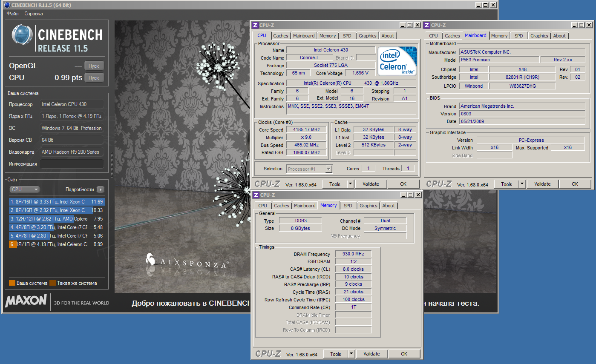
Task: Click the CAS# Latency value 8.0 clocks
Action: tap(354, 269)
